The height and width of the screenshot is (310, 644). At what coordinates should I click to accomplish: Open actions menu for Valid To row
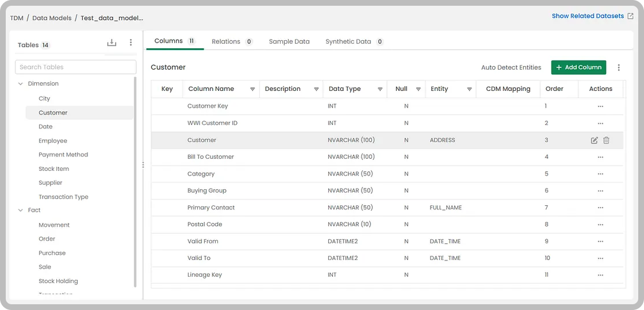point(600,258)
